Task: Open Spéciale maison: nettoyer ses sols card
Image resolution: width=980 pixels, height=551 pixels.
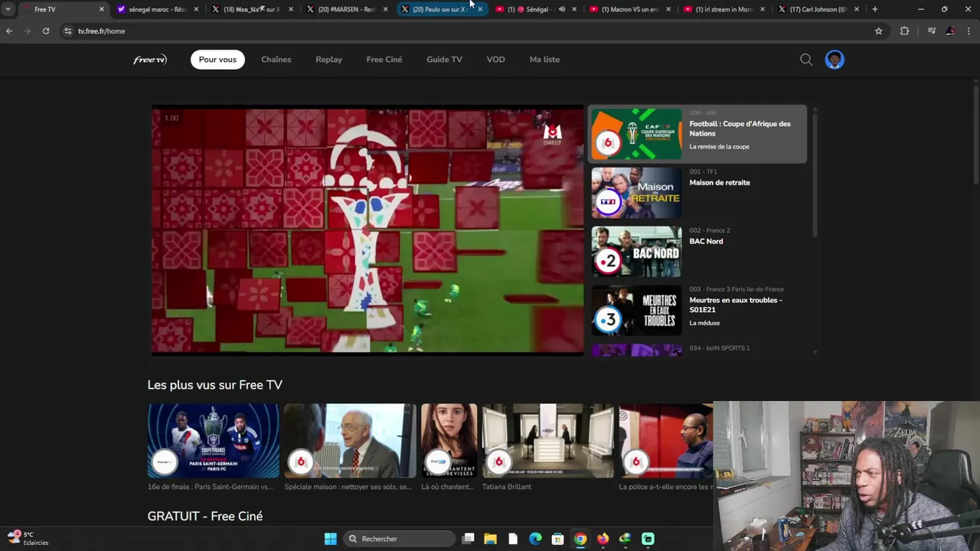Action: coord(350,441)
